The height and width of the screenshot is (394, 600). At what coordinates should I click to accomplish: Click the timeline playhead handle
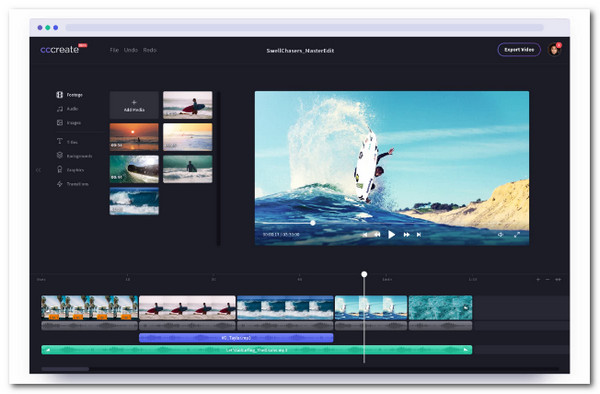coord(364,274)
